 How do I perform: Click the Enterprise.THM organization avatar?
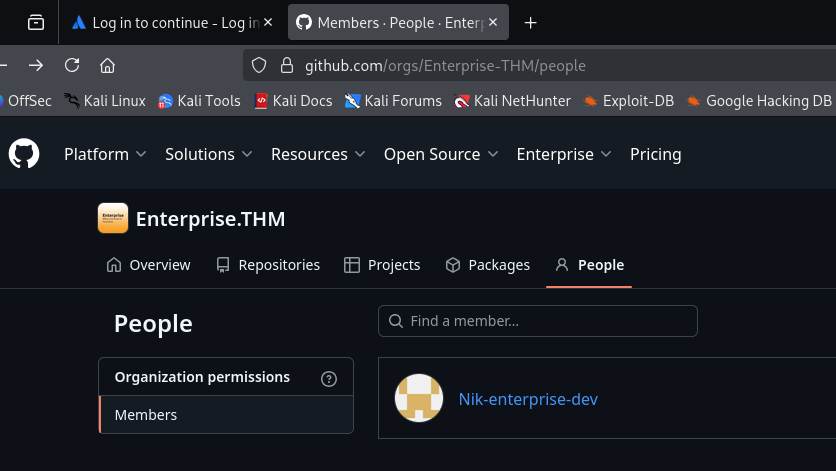[x=113, y=219]
